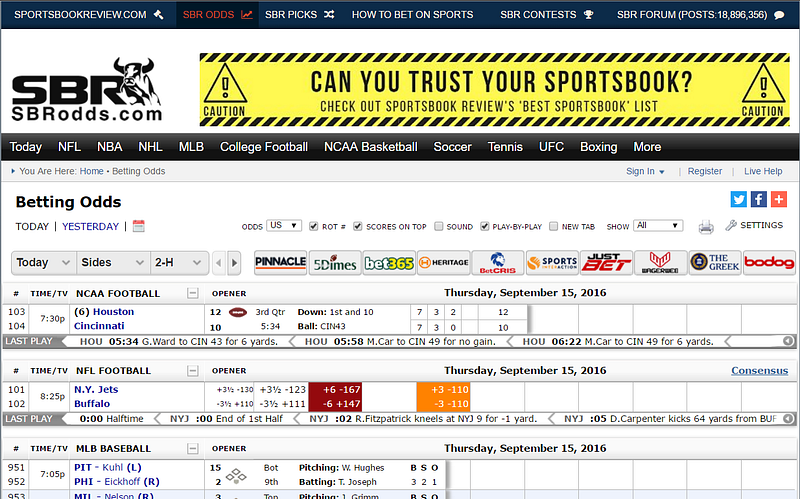The width and height of the screenshot is (800, 499).
Task: Click baseball diamond icon in PIT-PHI game
Action: [x=236, y=476]
